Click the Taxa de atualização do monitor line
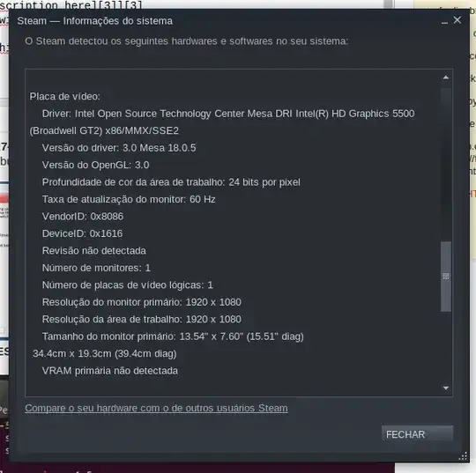Screen dimensions: 476x473 (x=129, y=199)
